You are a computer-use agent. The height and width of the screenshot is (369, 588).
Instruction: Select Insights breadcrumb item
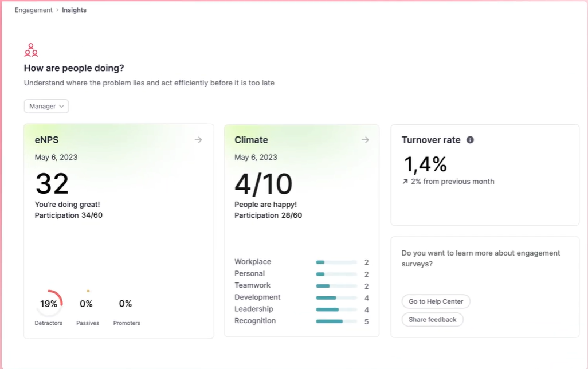pos(74,10)
